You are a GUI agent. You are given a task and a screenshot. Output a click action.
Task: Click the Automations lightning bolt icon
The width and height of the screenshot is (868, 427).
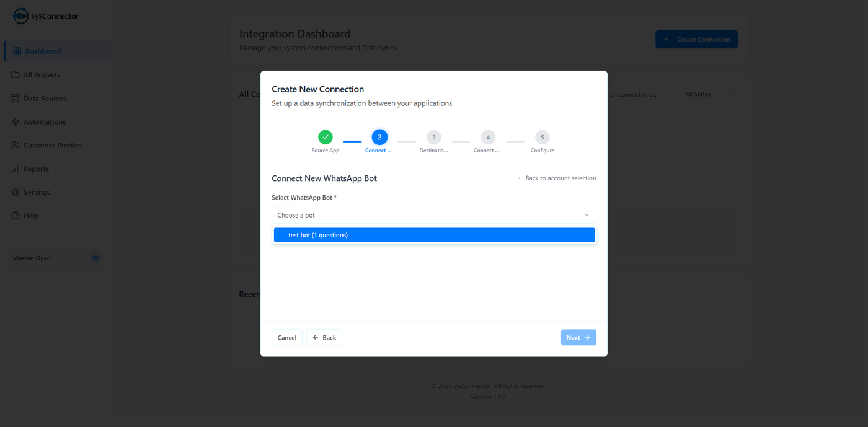pyautogui.click(x=15, y=122)
